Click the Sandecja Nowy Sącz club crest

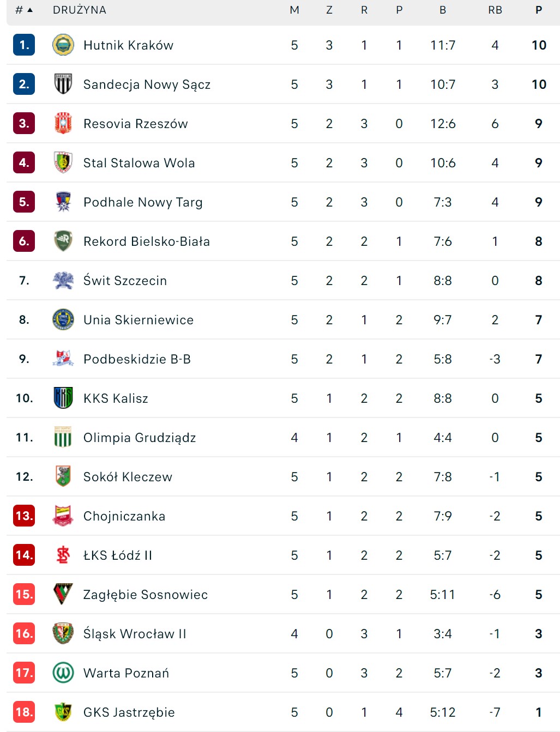[x=63, y=84]
